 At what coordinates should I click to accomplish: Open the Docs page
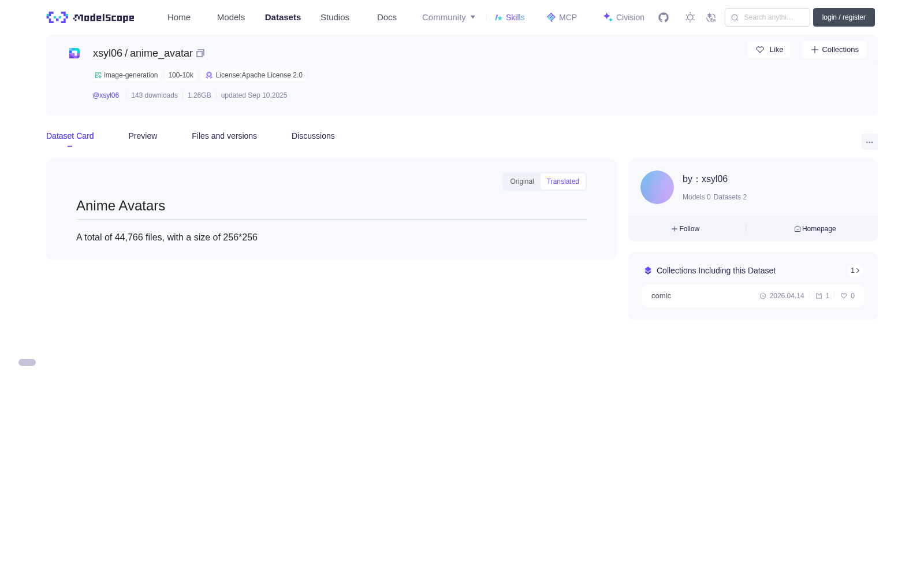(387, 17)
